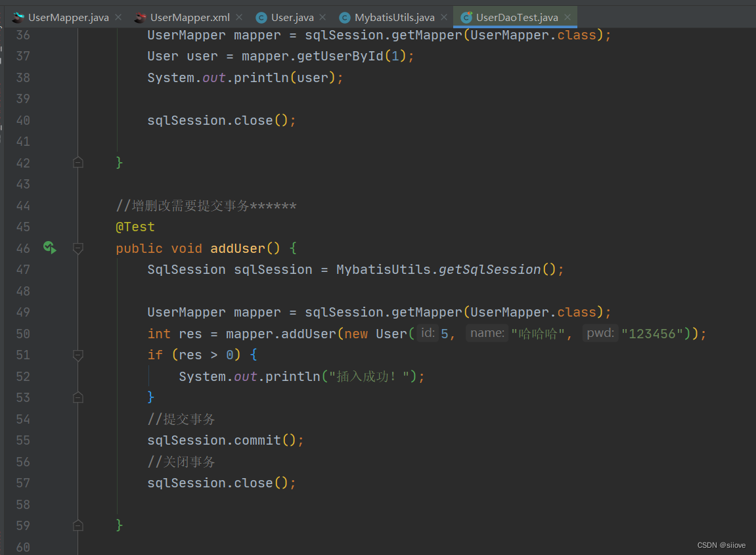Click the UserDaoTest.java class icon in tab
Image resolution: width=756 pixels, height=555 pixels.
[x=466, y=18]
